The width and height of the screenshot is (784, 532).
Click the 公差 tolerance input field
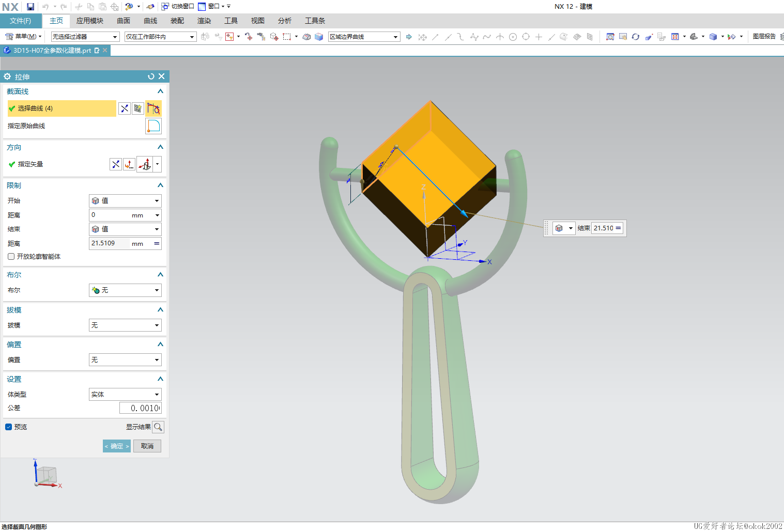click(141, 408)
